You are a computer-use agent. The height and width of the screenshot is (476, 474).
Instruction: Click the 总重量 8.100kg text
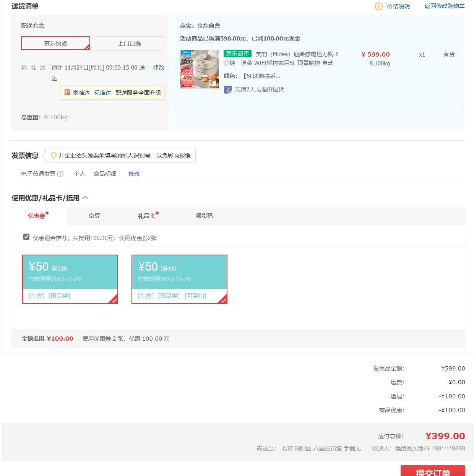pos(44,117)
